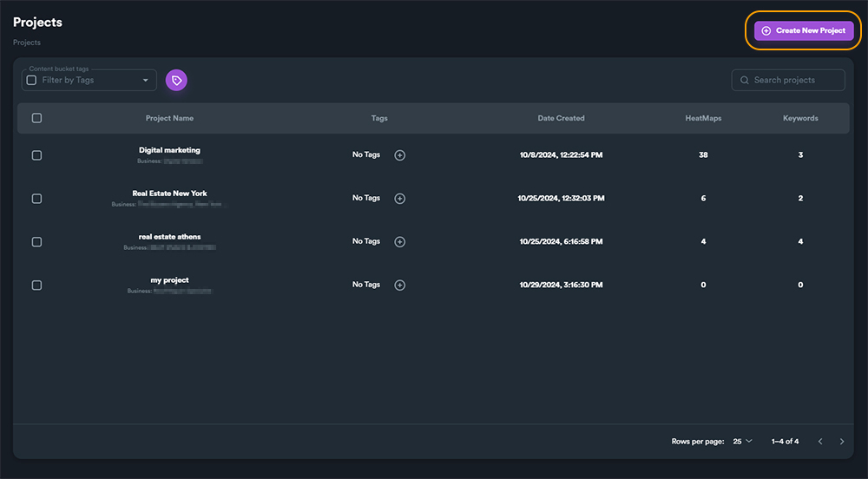Check the Digital marketing project checkbox
The width and height of the screenshot is (868, 479).
(36, 155)
